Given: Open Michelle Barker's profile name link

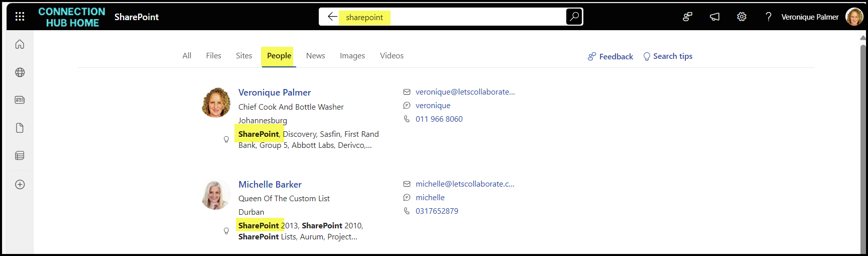Looking at the screenshot, I should (270, 185).
